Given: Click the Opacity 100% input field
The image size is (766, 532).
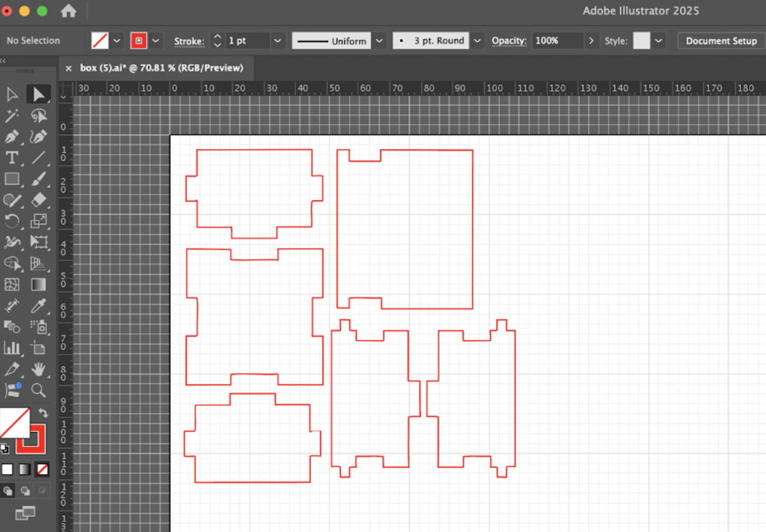Looking at the screenshot, I should click(x=558, y=41).
